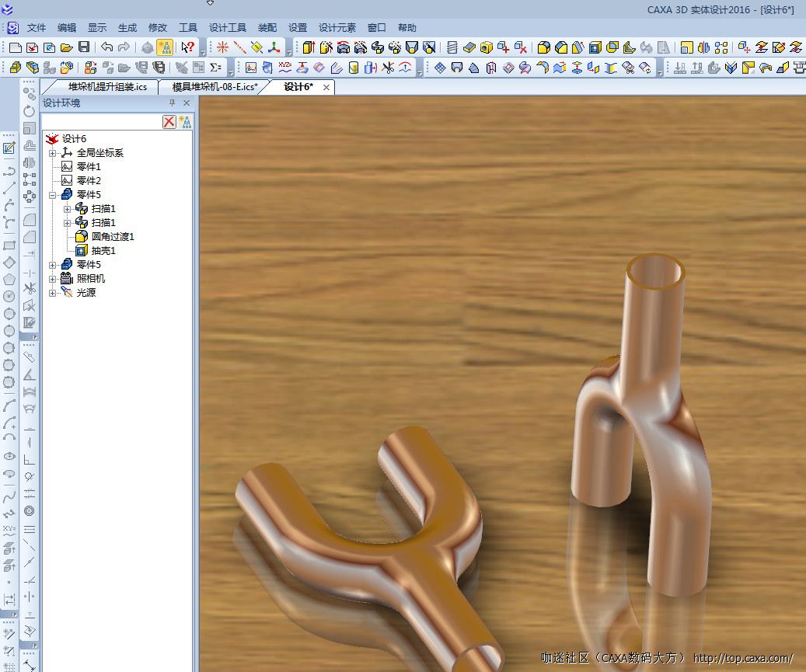Image resolution: width=806 pixels, height=672 pixels.
Task: Collapse the expanded 零件5 node
Action: point(52,195)
